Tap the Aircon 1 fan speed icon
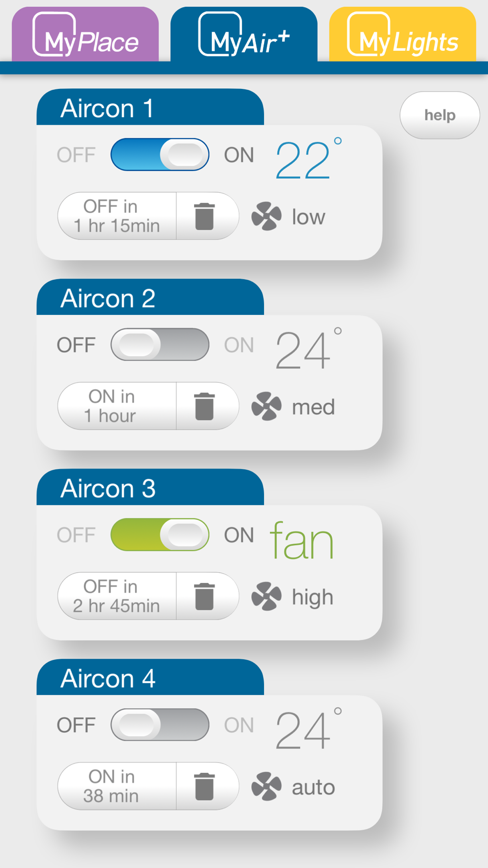The height and width of the screenshot is (868, 488). (x=266, y=216)
